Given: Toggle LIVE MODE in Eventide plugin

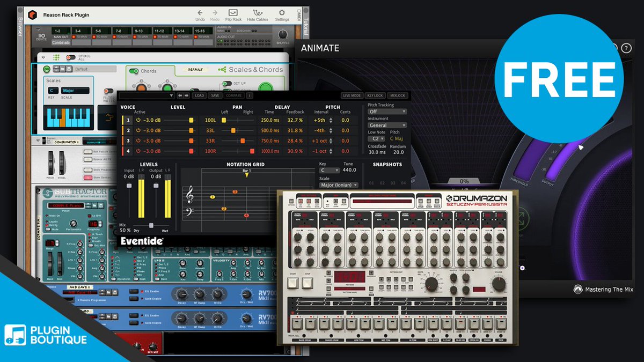Looking at the screenshot, I should click(352, 95).
